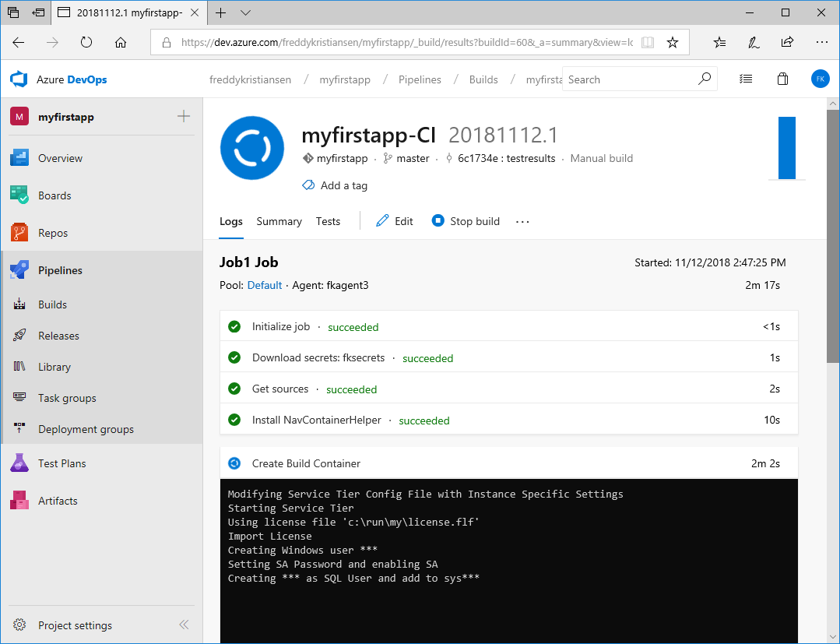Image resolution: width=840 pixels, height=644 pixels.
Task: Switch to the Tests tab
Action: pos(328,221)
